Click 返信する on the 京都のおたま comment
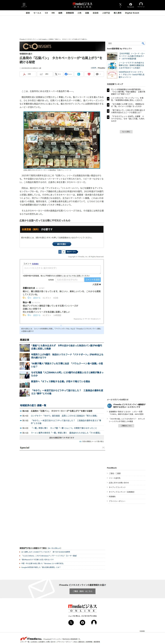 point(37,298)
